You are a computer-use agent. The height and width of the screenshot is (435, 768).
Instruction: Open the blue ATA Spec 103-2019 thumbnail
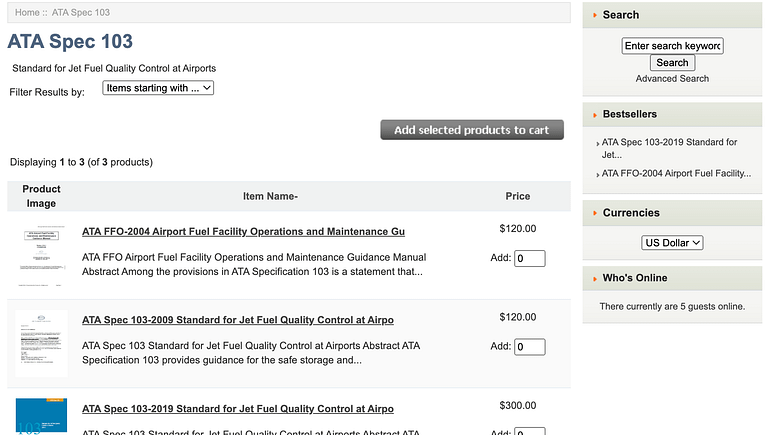click(x=41, y=415)
